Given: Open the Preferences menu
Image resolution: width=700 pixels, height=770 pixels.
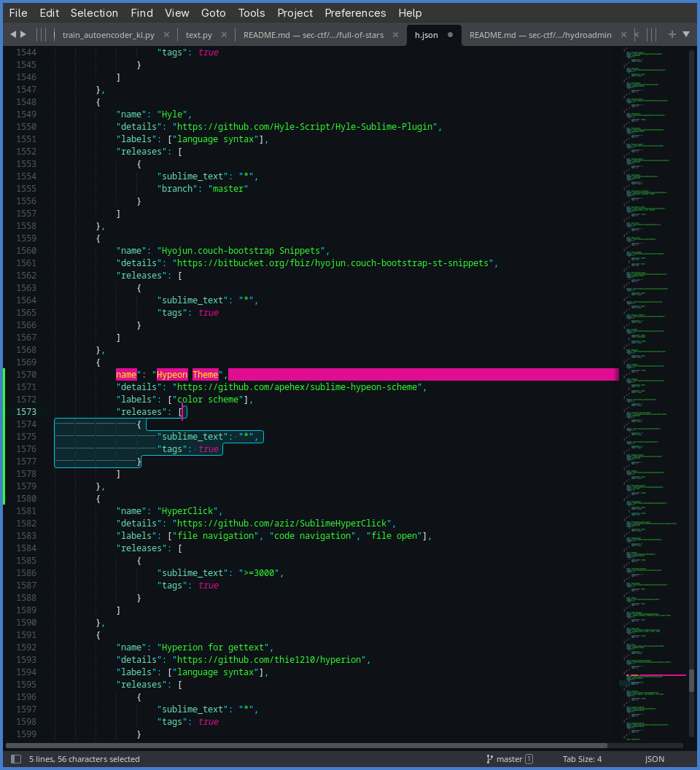Looking at the screenshot, I should (x=355, y=13).
